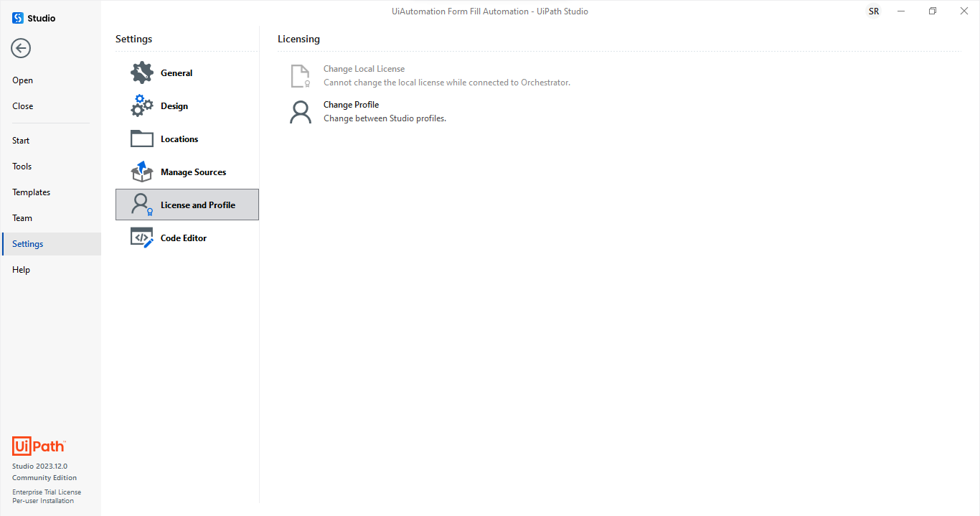This screenshot has width=980, height=516.
Task: Click 'Change between Studio profiles.' description
Action: 385,118
